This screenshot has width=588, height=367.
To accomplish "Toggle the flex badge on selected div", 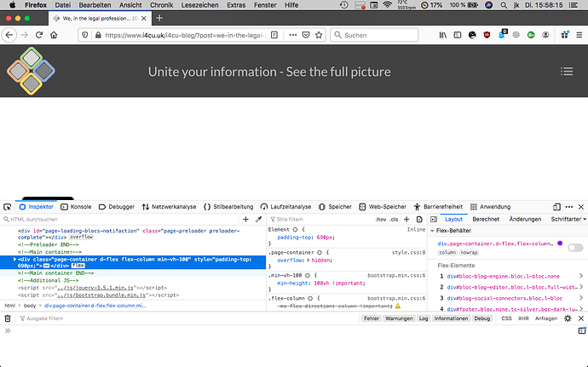I will pyautogui.click(x=78, y=266).
